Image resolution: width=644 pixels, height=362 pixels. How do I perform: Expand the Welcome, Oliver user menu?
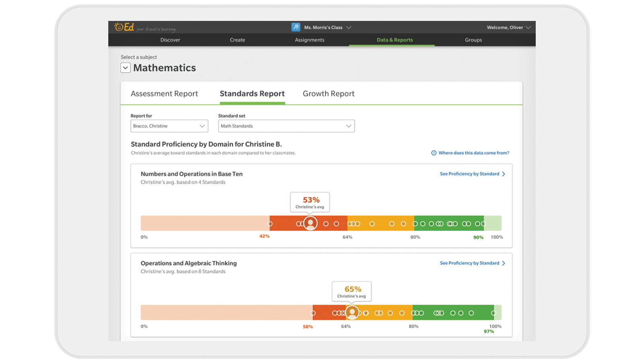509,27
